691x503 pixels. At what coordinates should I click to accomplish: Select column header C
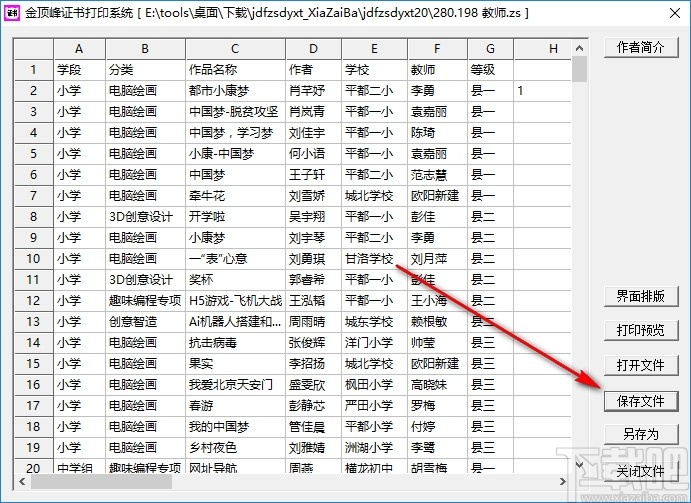click(x=235, y=49)
